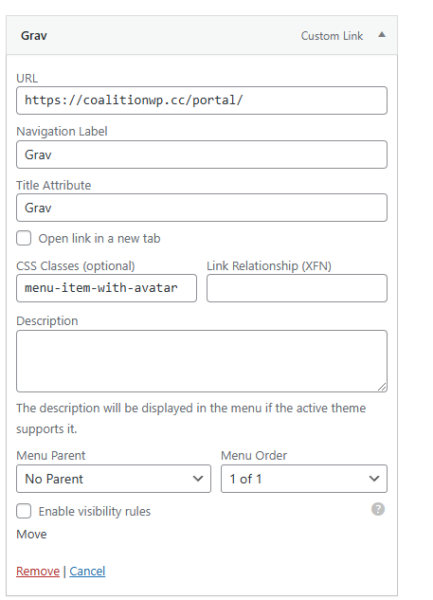
Task: Toggle Enable visibility rules checkbox
Action: 24,511
